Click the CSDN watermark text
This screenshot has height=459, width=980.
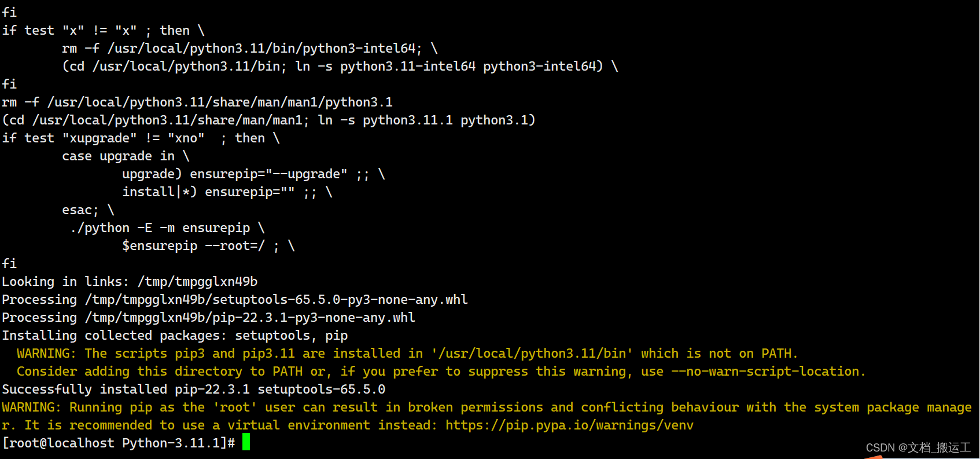coord(918,447)
